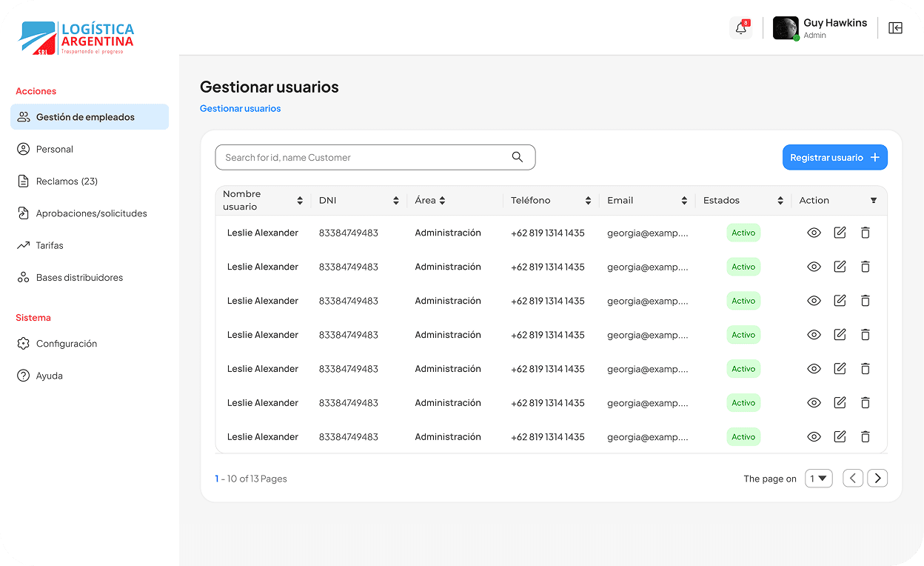Show details of the last user row
924x566 pixels.
point(814,437)
